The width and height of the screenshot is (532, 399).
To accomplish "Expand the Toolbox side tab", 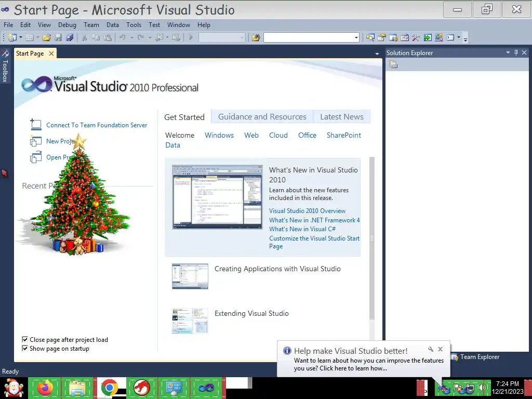I will pyautogui.click(x=5, y=66).
